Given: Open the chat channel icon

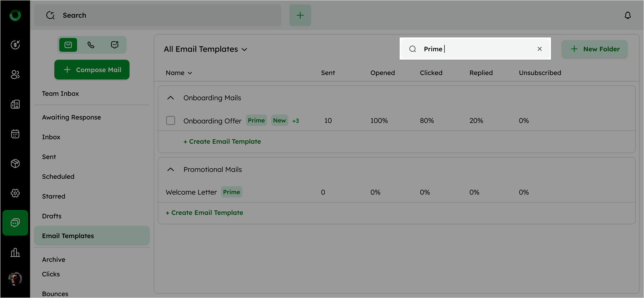Looking at the screenshot, I should 115,45.
